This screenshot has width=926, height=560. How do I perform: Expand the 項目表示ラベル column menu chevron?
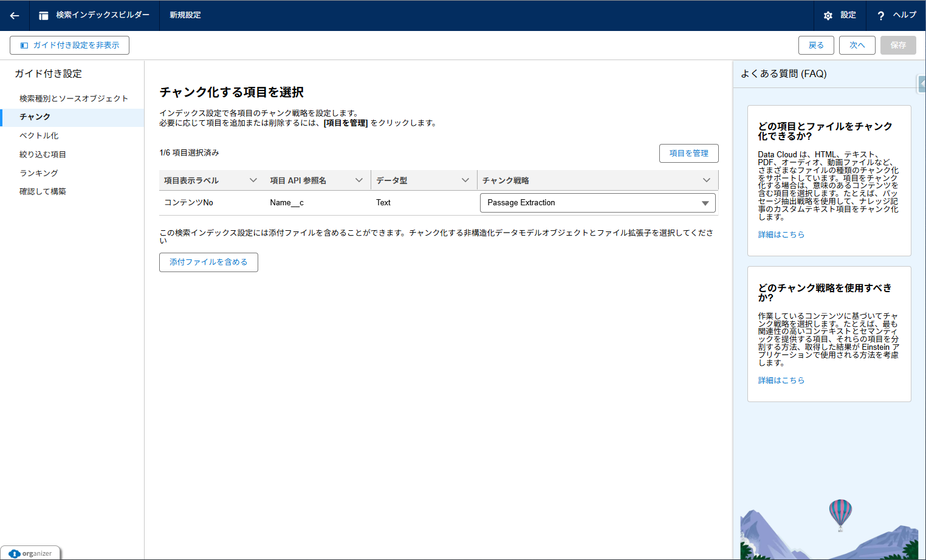pyautogui.click(x=253, y=180)
